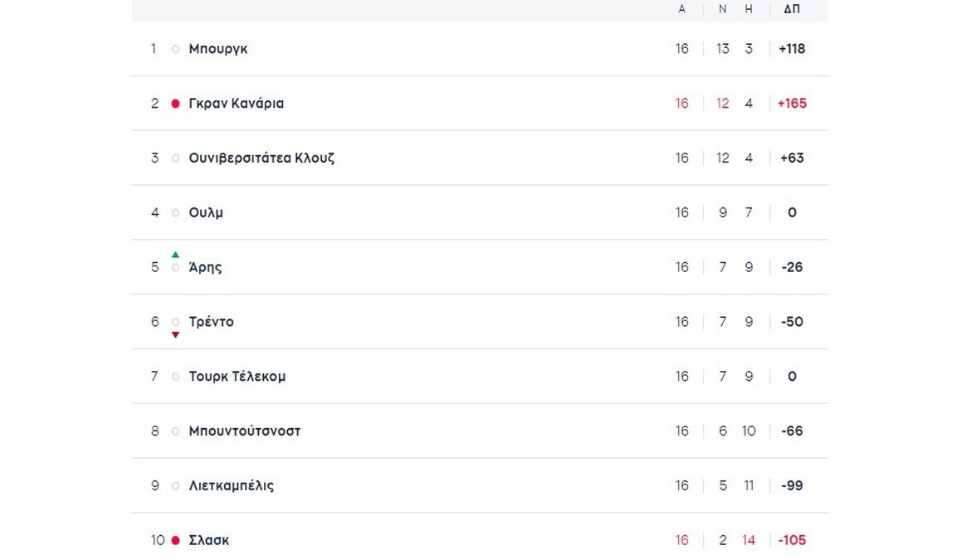Viewport: 971px width, 560px height.
Task: Click Γκραν Κανάρια's +165 point difference
Action: click(792, 104)
